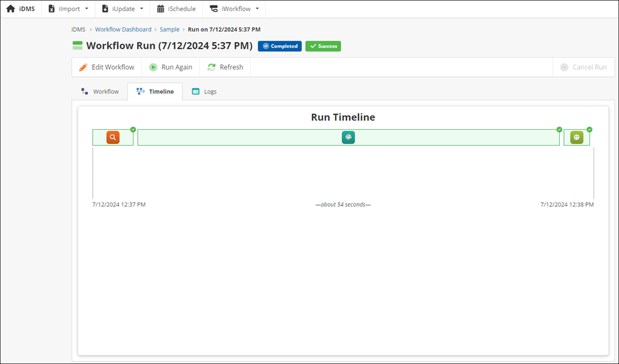Go to Sample breadcrumb link
619x364 pixels.
pos(169,29)
